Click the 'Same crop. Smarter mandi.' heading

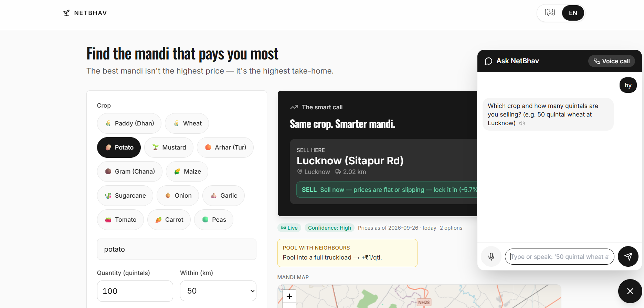(342, 124)
